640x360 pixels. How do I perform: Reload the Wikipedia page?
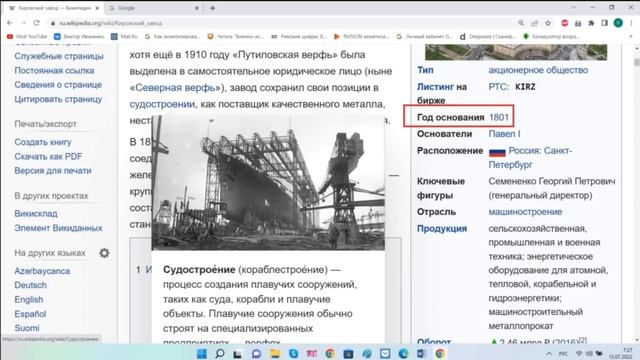tap(36, 23)
